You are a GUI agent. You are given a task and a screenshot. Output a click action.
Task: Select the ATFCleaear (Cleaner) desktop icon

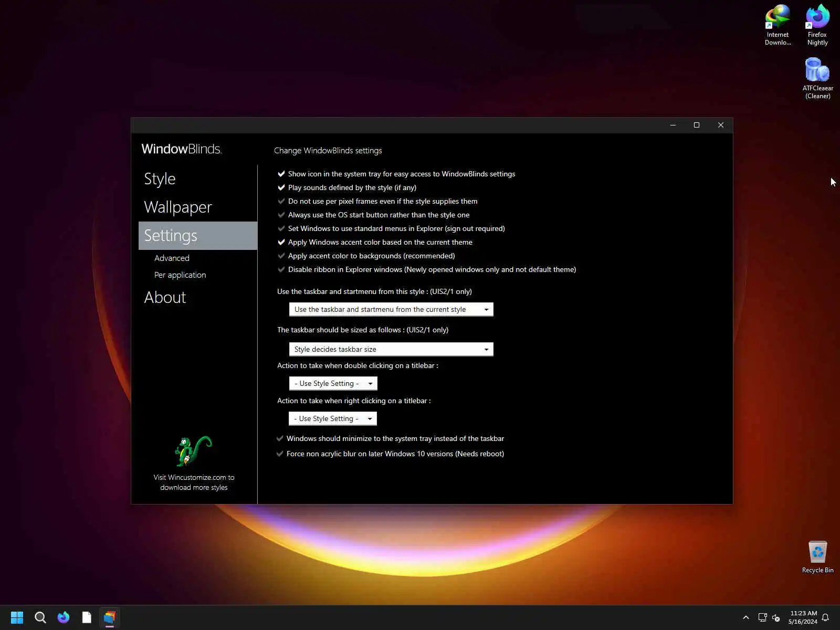(x=817, y=78)
